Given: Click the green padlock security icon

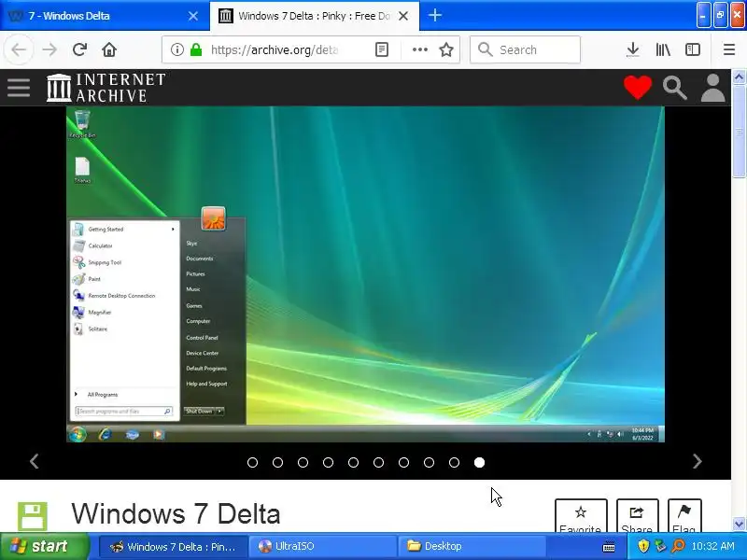Looking at the screenshot, I should coord(196,49).
